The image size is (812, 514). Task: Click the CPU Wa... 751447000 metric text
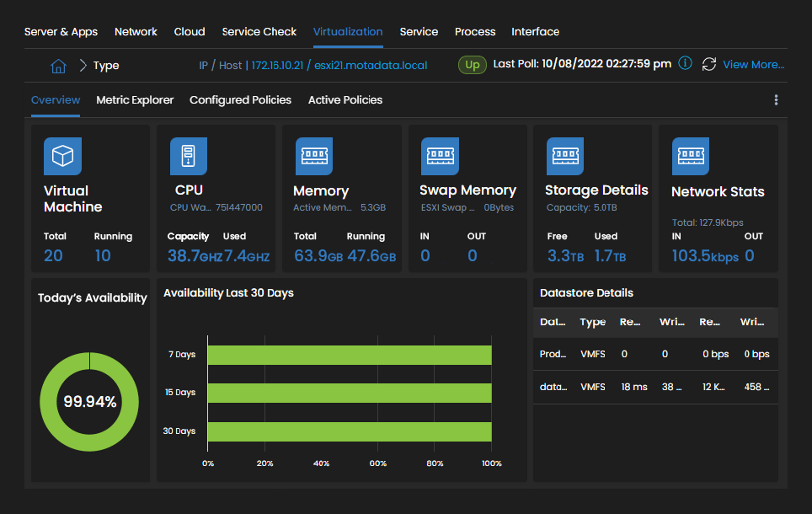point(216,207)
